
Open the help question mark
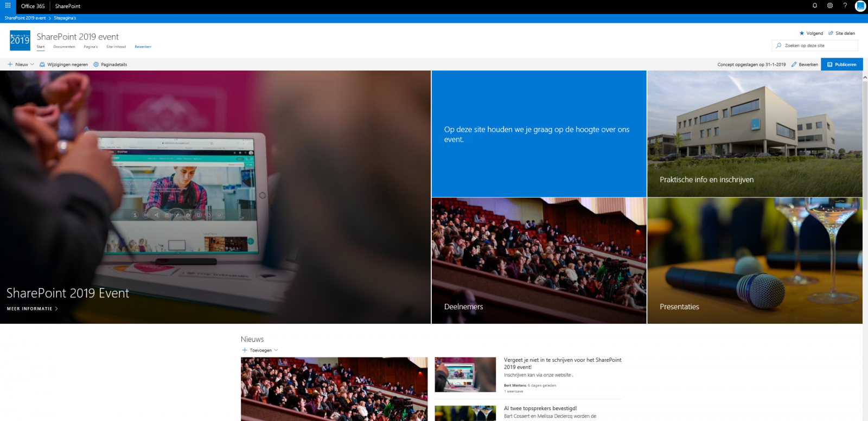[845, 6]
